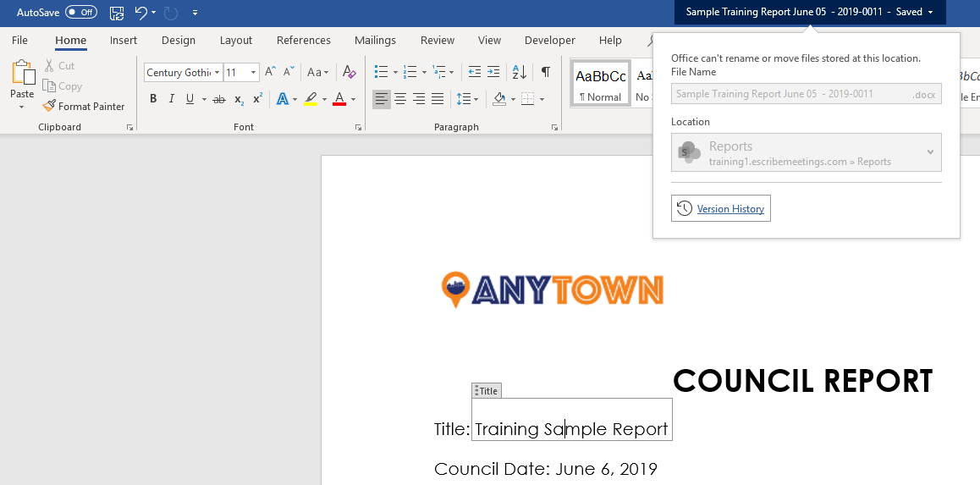Align text right
The width and height of the screenshot is (980, 485).
pos(419,99)
